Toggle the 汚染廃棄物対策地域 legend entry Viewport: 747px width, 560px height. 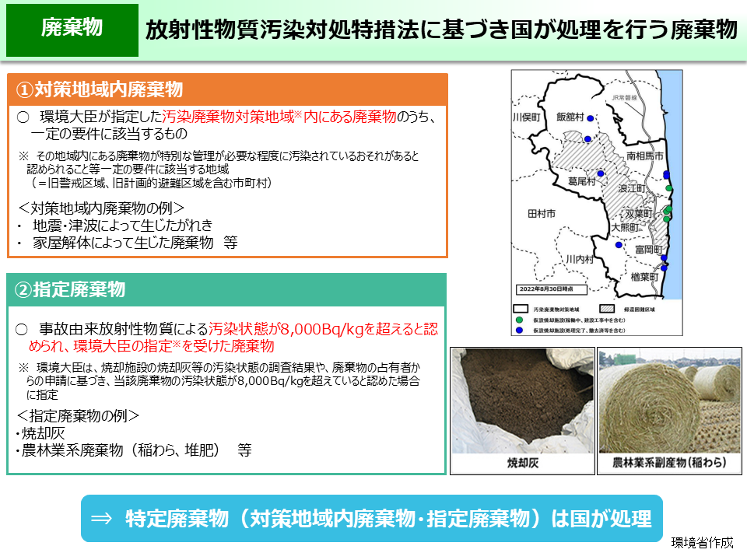[x=545, y=308]
